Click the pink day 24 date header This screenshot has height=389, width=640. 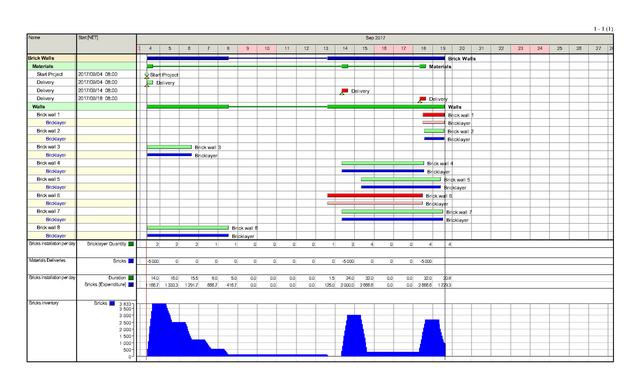click(x=540, y=49)
